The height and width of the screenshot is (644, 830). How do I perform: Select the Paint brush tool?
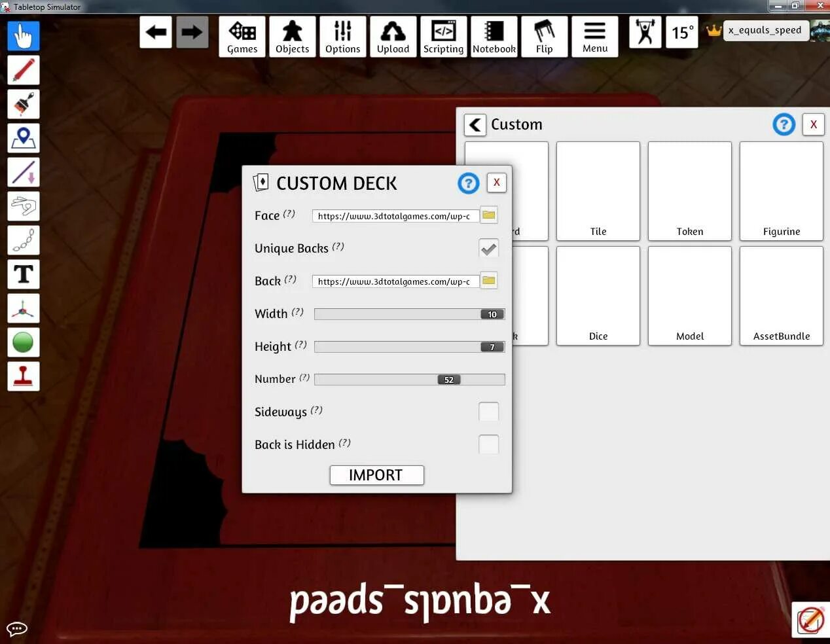[24, 104]
